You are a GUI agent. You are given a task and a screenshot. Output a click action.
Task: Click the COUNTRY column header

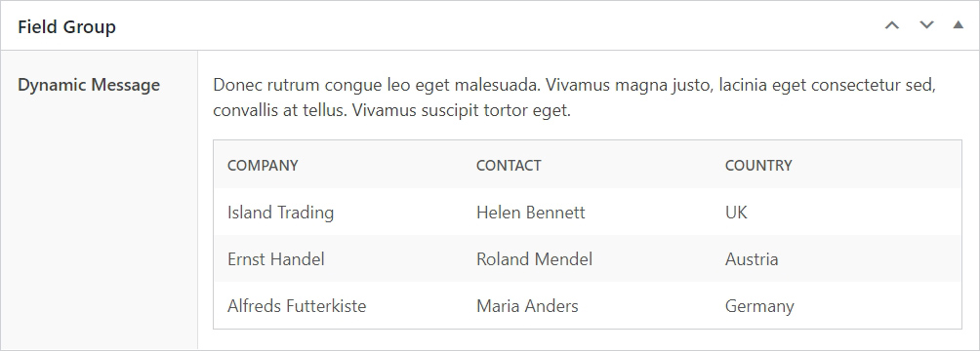[758, 165]
